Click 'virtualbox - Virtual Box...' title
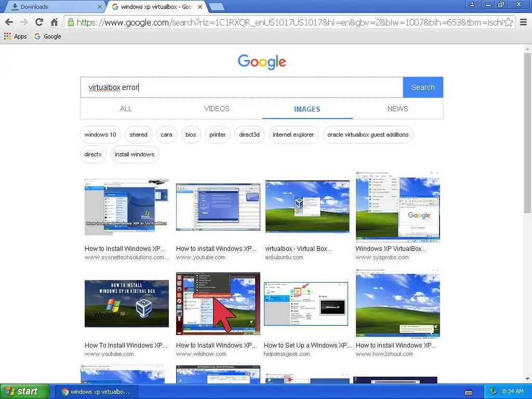Image resolution: width=532 pixels, height=399 pixels. coord(298,249)
